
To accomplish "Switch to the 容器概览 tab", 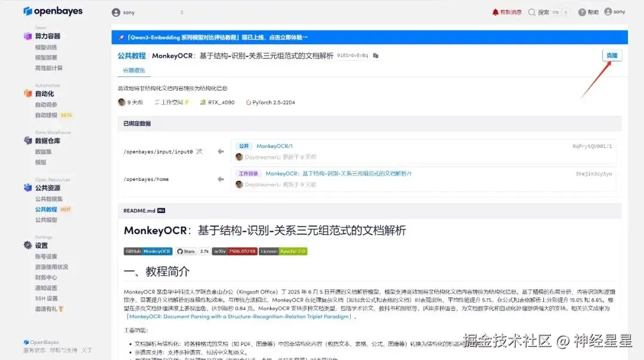I will click(x=132, y=70).
